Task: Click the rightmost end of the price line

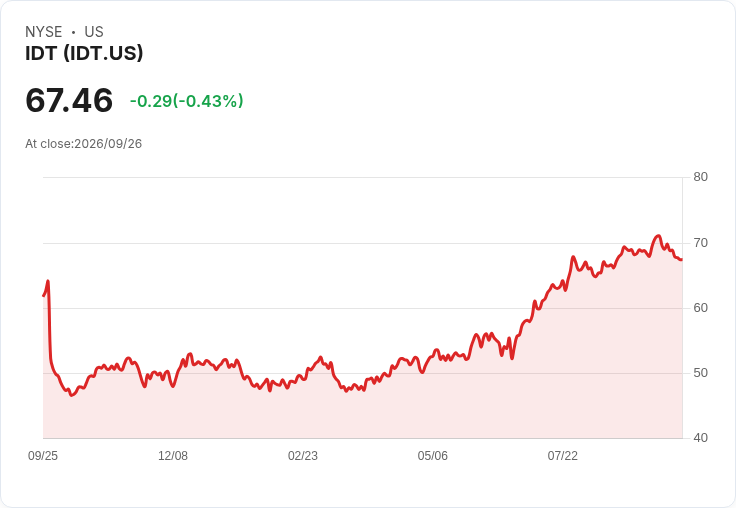Action: 682,260
